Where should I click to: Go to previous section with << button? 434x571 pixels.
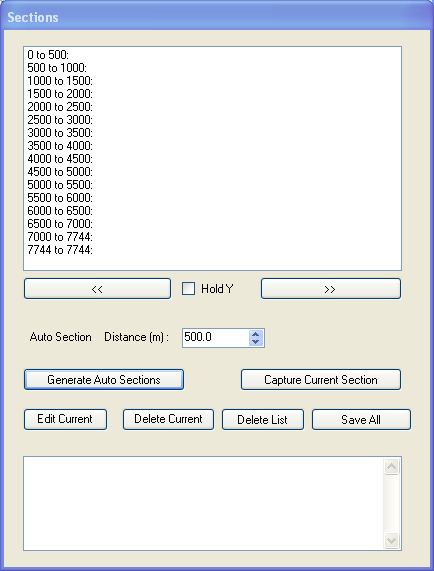(x=97, y=289)
